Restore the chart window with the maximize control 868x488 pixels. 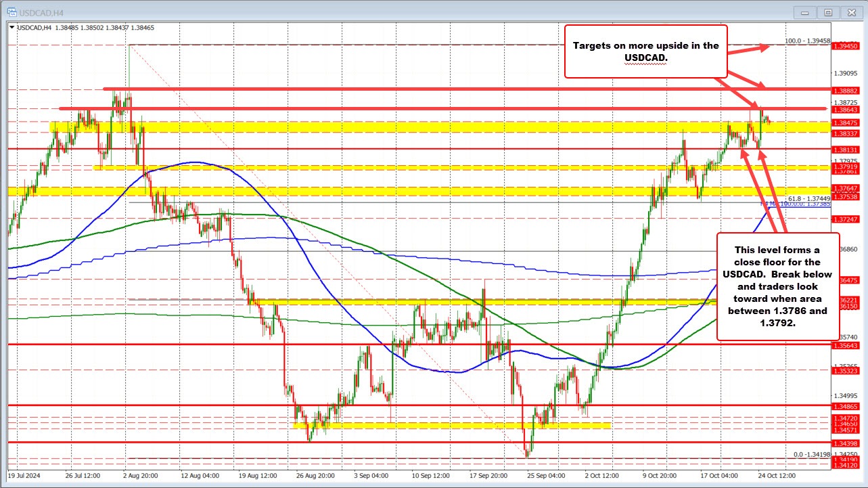[827, 12]
